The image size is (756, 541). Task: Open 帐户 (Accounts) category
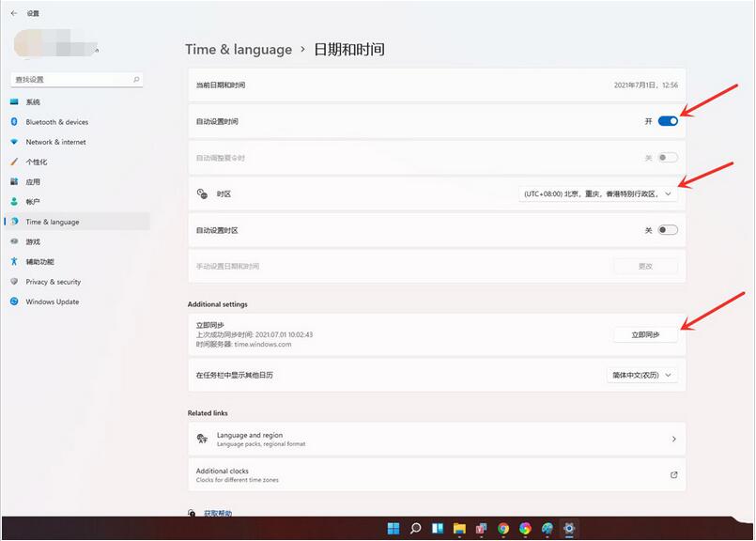77,202
